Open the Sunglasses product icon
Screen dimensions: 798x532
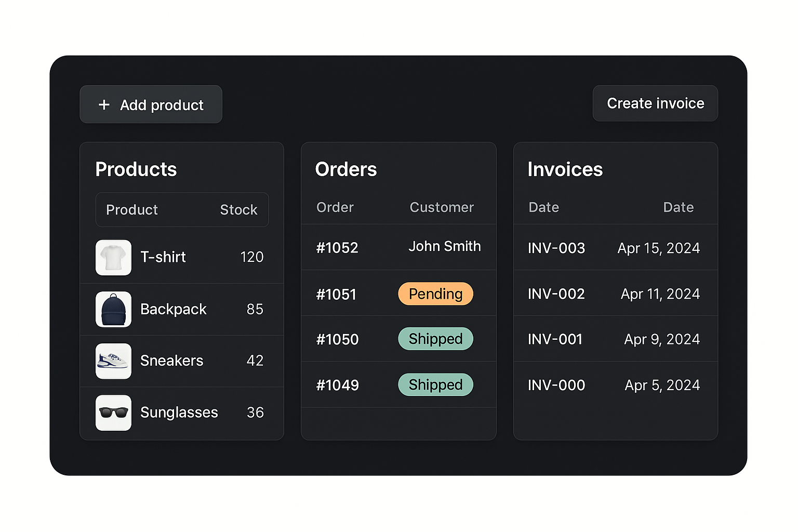coord(113,413)
